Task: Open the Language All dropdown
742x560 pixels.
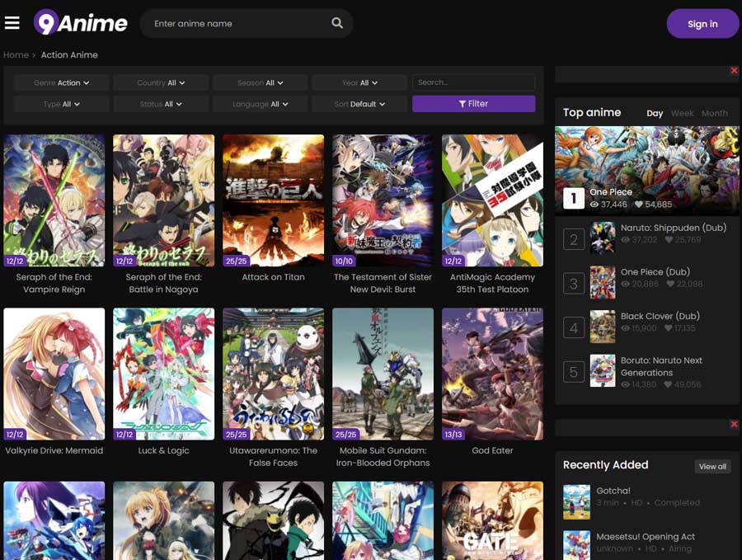Action: coord(261,104)
